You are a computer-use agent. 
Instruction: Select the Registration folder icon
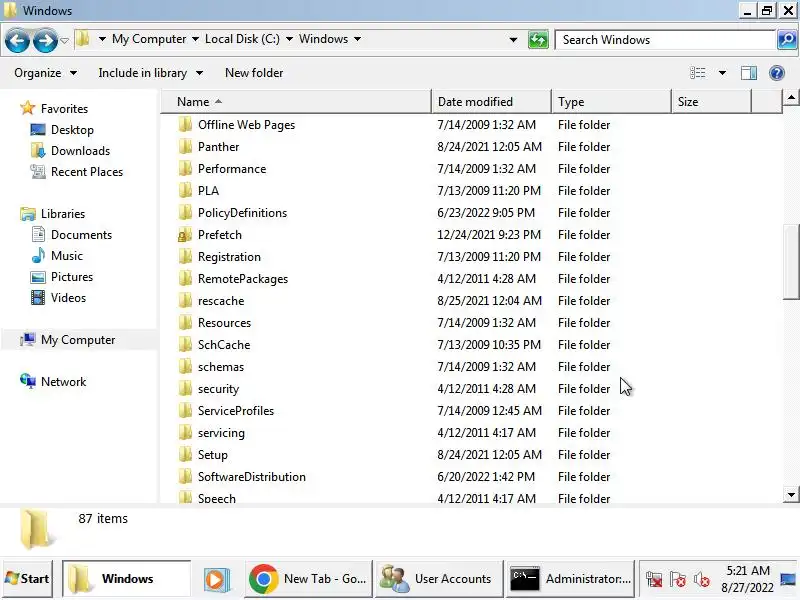(185, 257)
